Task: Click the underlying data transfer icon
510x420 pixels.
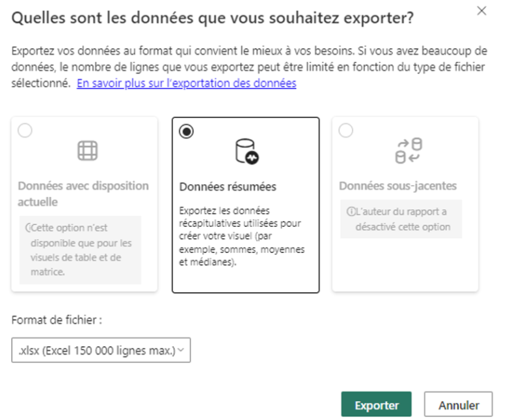Action: pos(409,150)
